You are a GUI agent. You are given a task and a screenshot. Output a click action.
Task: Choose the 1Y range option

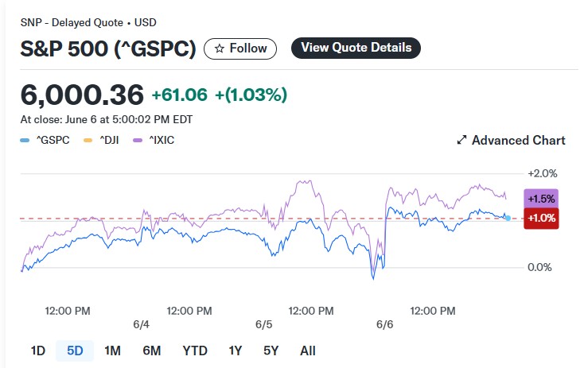pos(236,351)
